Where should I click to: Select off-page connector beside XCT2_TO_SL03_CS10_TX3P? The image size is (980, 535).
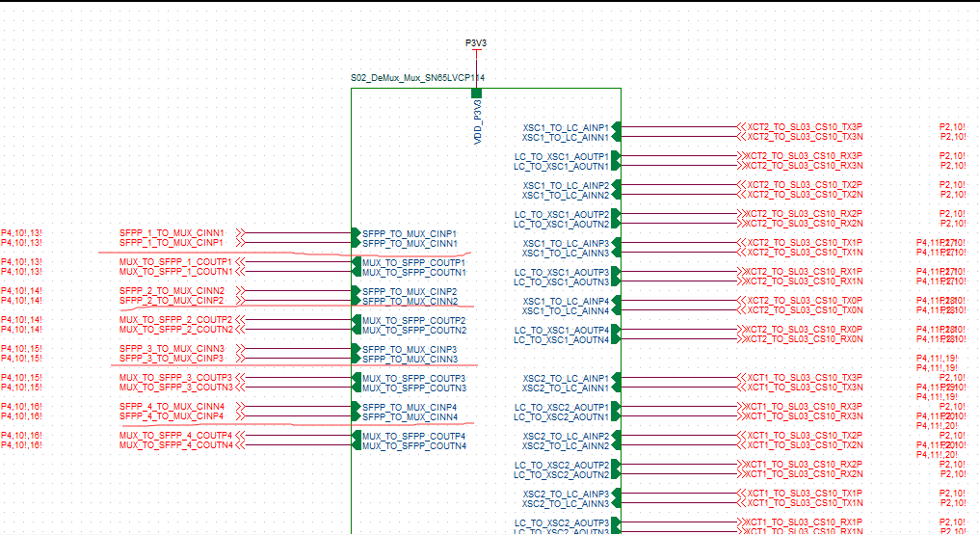click(742, 127)
